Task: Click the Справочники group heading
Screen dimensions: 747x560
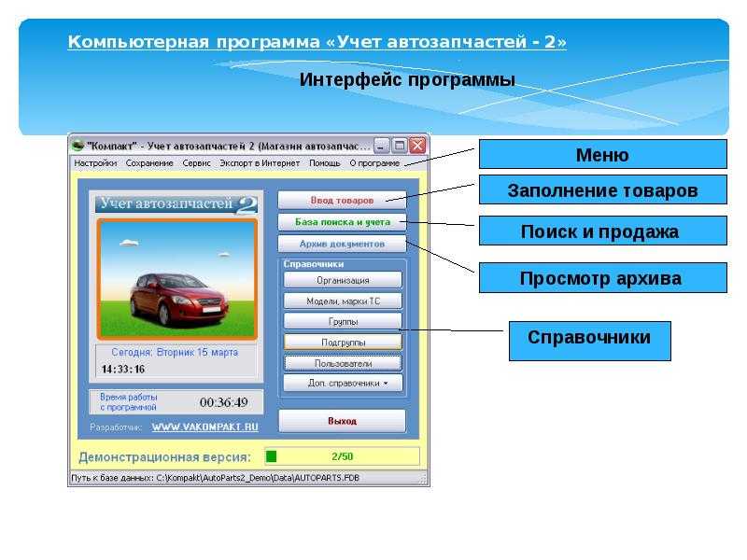Action: [x=314, y=264]
